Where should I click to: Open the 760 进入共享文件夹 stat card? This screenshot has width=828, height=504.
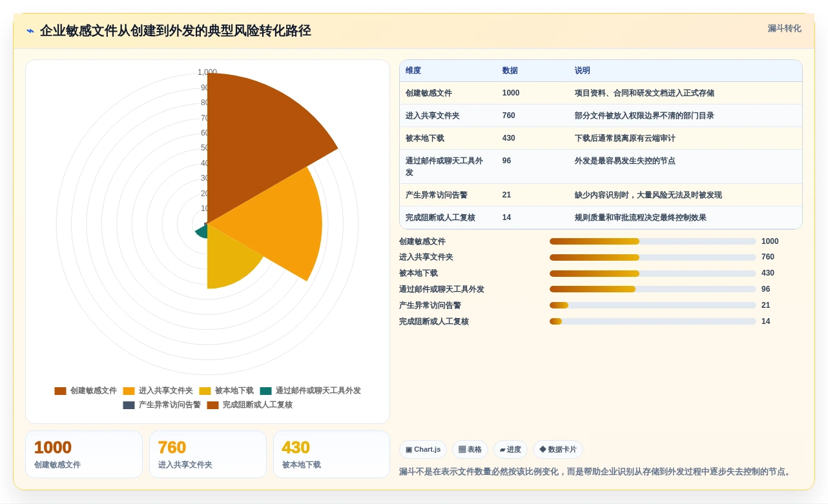(208, 454)
